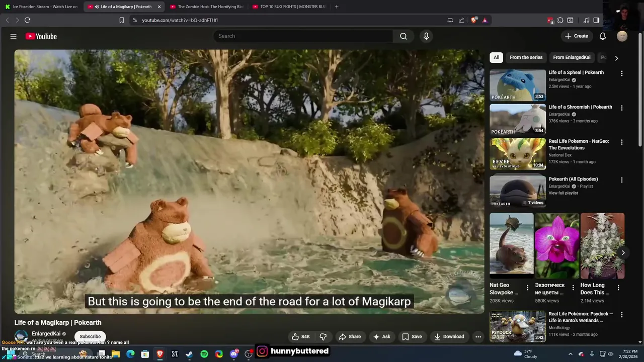Open a new browser tab
The image size is (644, 362).
point(337,7)
